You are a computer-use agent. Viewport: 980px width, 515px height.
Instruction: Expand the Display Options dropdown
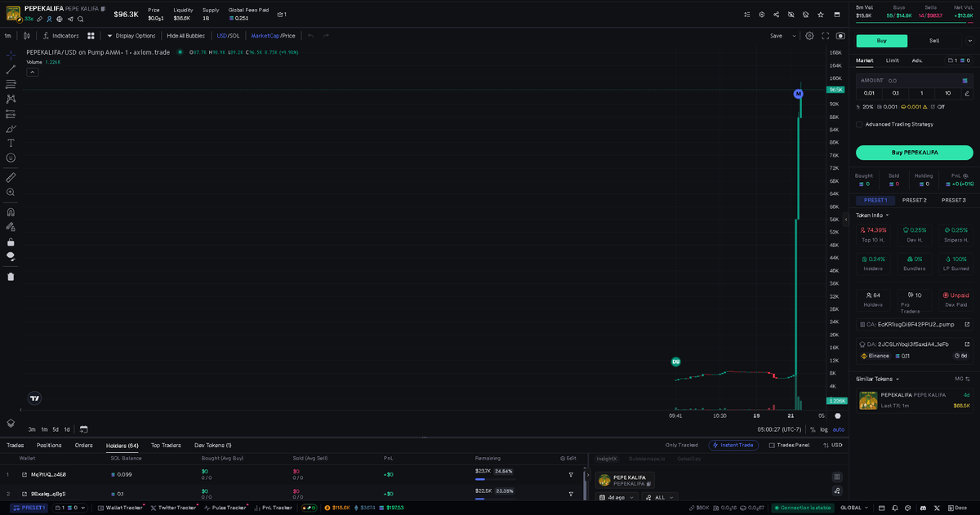tap(131, 36)
